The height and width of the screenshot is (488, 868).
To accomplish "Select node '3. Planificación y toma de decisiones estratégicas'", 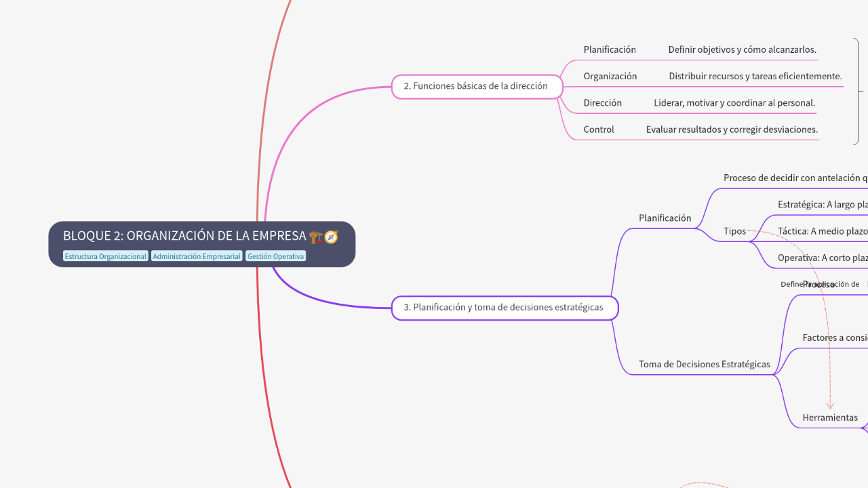I will pos(504,307).
